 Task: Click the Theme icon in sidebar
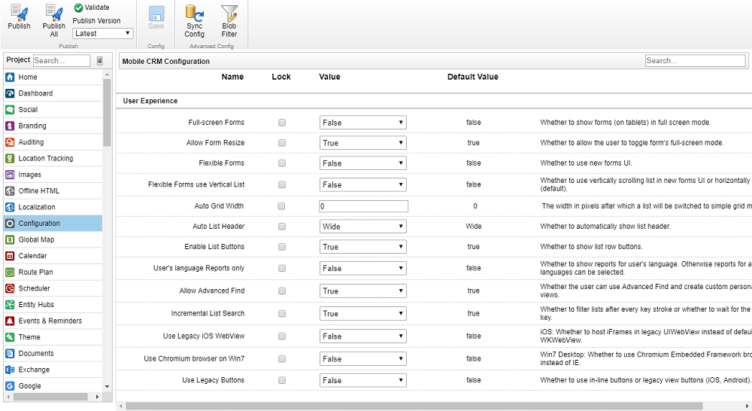(10, 337)
